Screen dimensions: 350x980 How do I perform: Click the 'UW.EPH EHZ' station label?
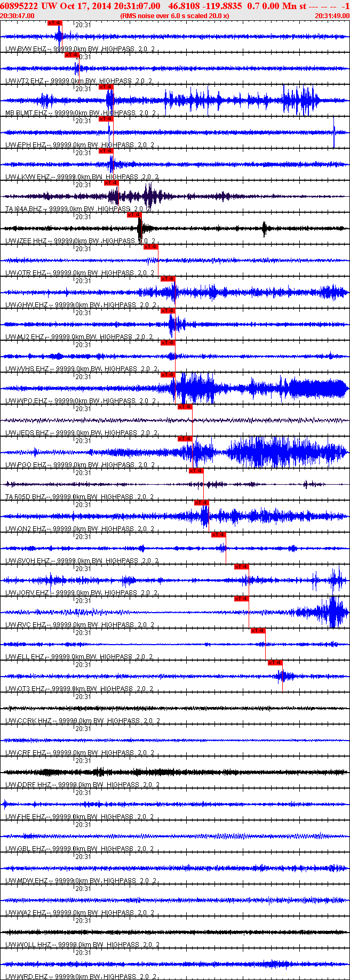pyautogui.click(x=26, y=145)
